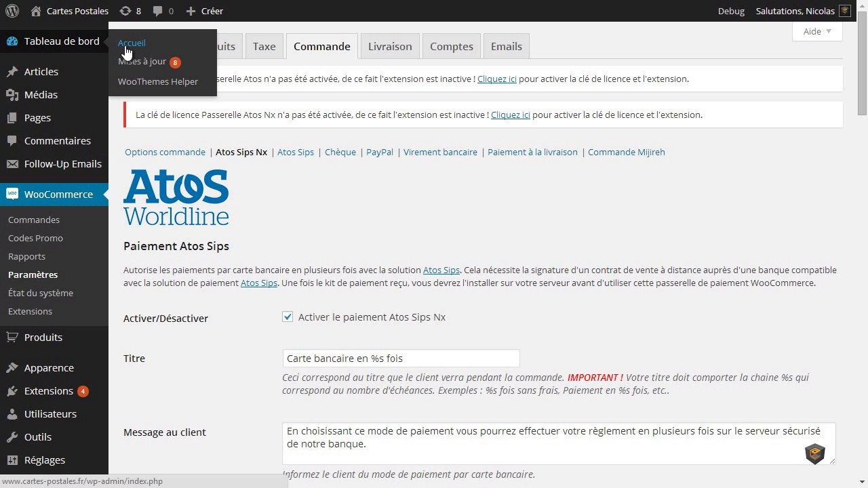Viewport: 868px width, 488px height.
Task: Click the Atos Worldline logo
Action: point(176,197)
